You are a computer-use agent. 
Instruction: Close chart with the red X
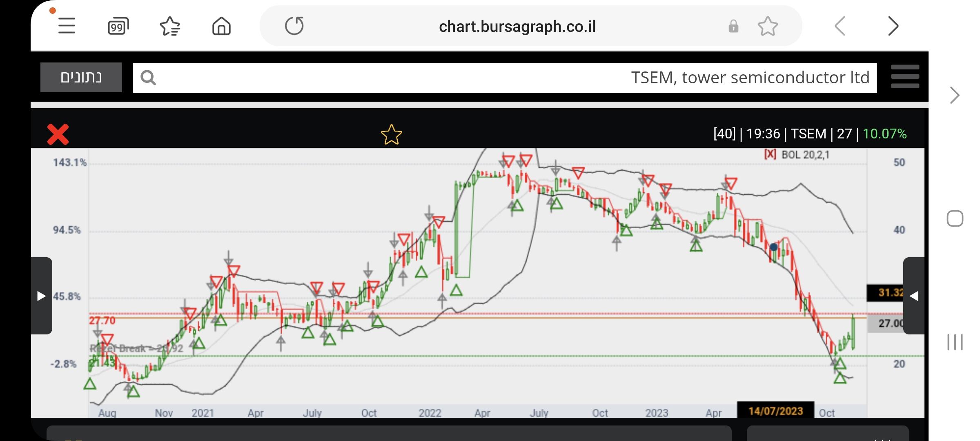point(58,134)
